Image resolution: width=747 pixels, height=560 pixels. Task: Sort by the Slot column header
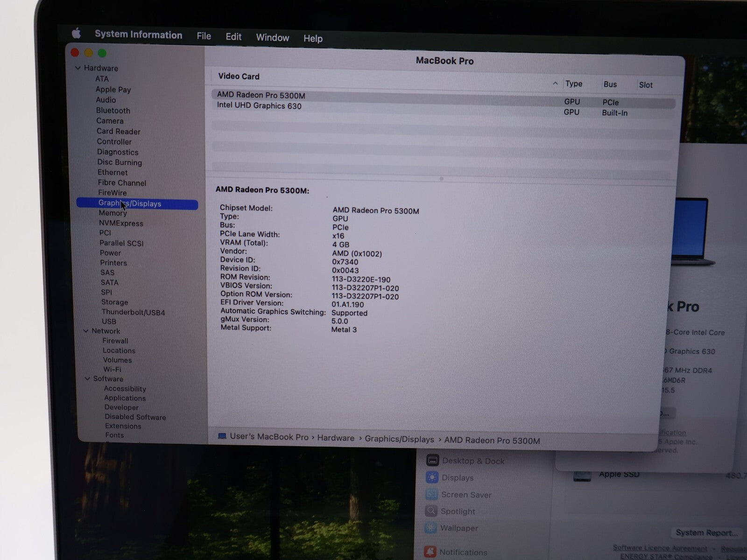coord(646,85)
